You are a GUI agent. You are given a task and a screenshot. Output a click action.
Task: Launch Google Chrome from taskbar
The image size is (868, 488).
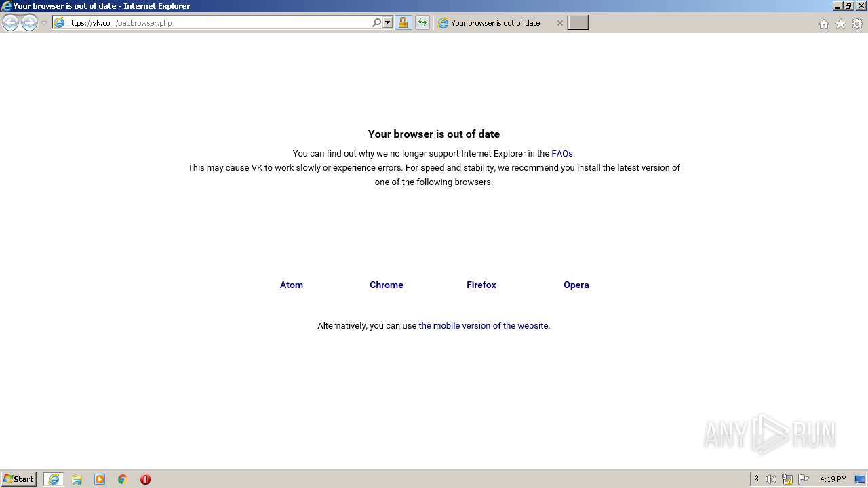click(x=122, y=479)
